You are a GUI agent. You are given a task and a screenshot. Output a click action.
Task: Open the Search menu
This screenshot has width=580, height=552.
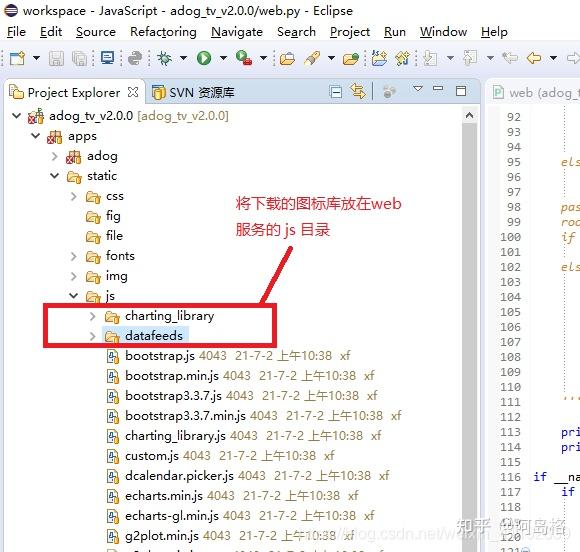click(x=296, y=32)
